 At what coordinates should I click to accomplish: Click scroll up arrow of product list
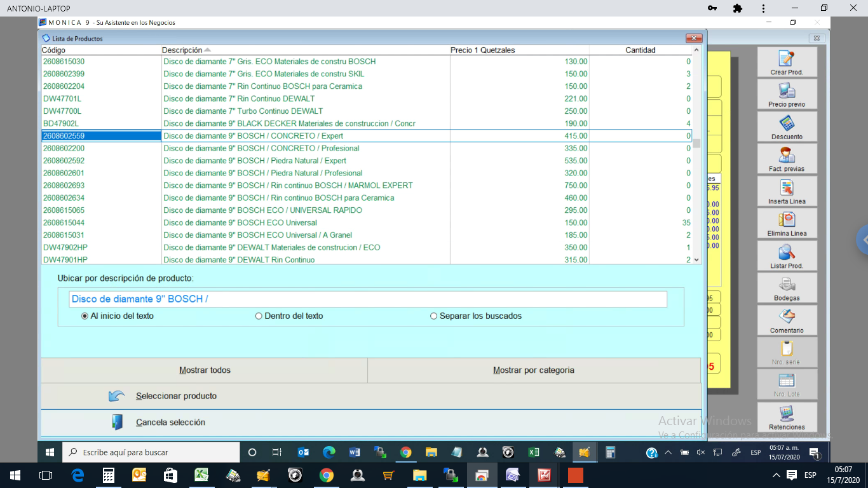696,50
